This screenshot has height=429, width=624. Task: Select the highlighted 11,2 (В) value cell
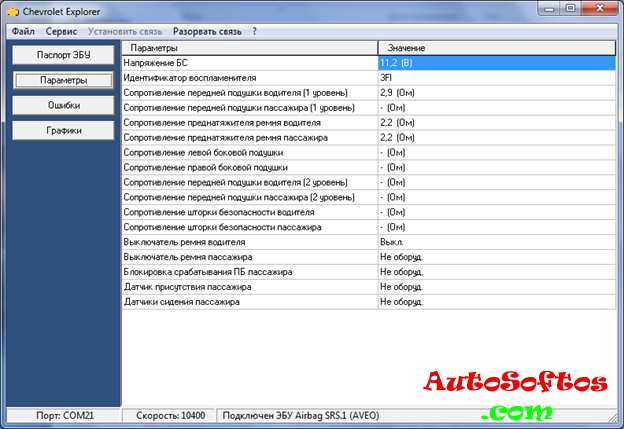click(497, 63)
